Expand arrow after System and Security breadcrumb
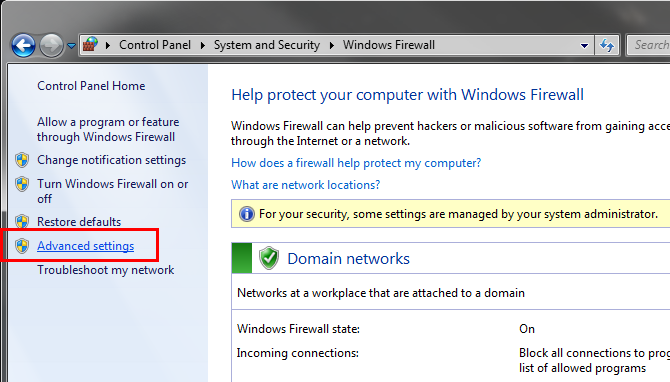Image resolution: width=670 pixels, height=382 pixels. pyautogui.click(x=332, y=45)
